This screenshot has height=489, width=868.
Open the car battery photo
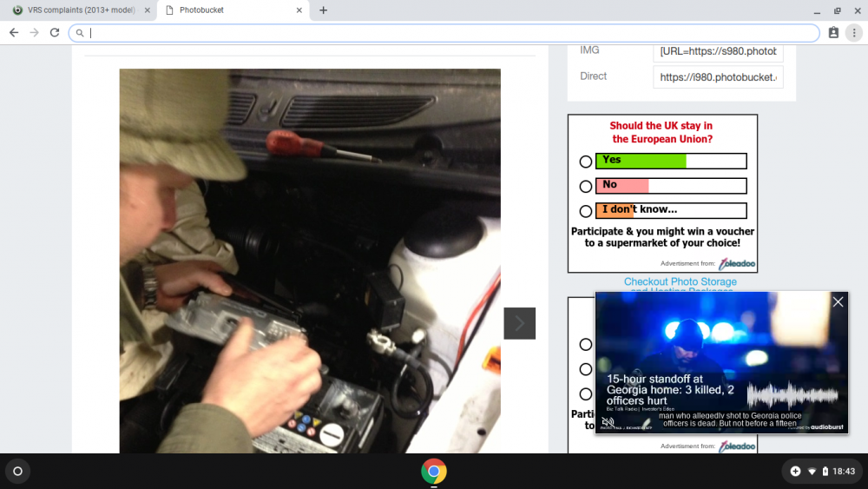pyautogui.click(x=310, y=261)
